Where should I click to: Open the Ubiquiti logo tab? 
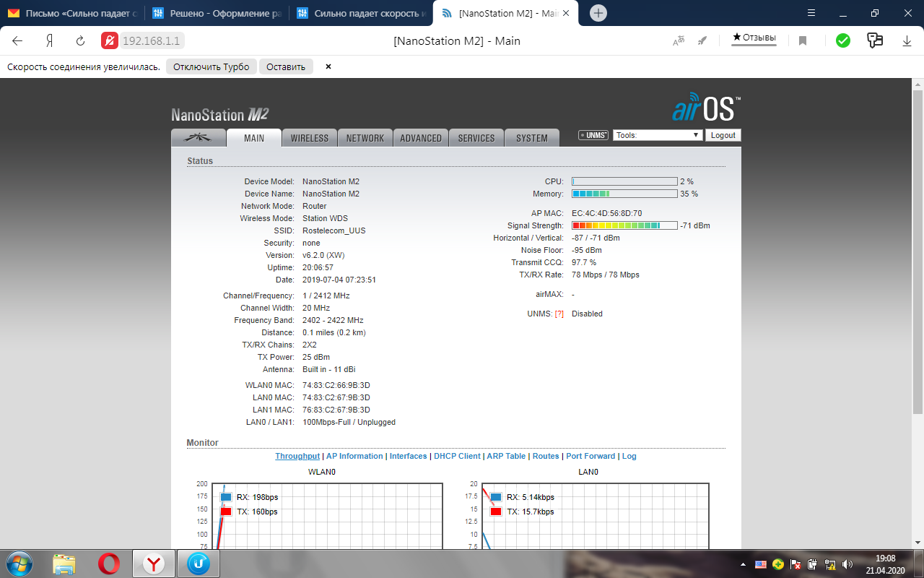(x=198, y=137)
